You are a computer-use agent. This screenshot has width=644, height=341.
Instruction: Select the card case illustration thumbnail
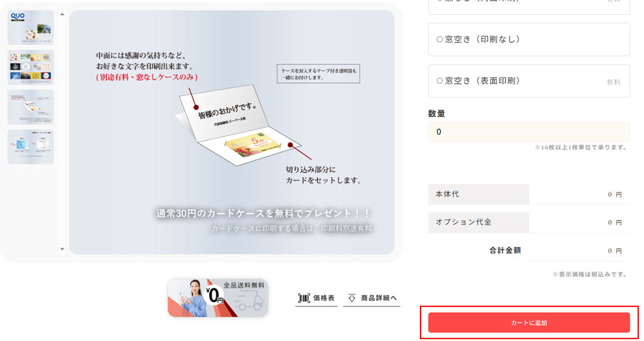31,107
